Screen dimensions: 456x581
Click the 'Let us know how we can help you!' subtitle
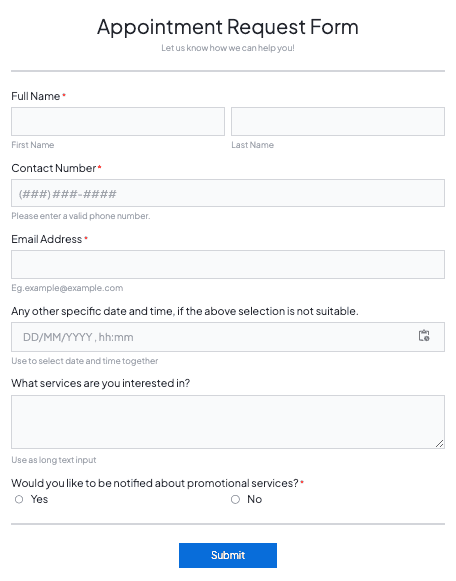pos(228,48)
